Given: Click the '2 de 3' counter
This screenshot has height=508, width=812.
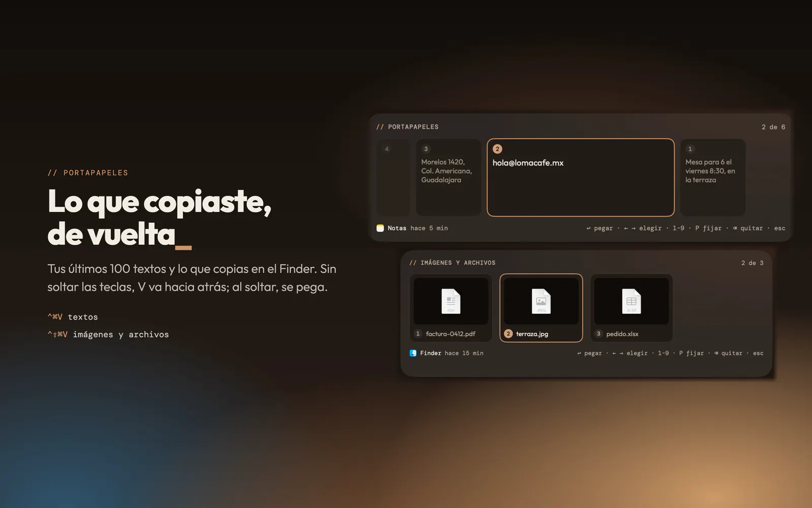Looking at the screenshot, I should 752,263.
